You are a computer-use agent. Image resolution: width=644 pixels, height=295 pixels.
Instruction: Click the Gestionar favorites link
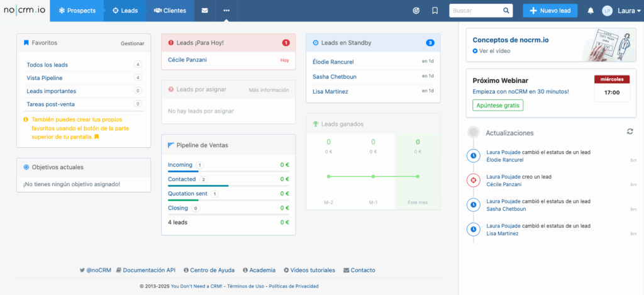132,43
